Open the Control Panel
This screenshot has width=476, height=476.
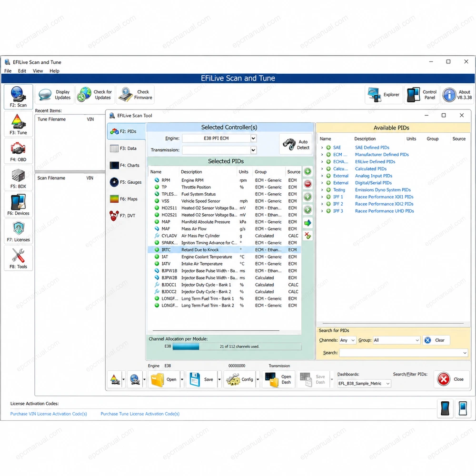(x=422, y=95)
